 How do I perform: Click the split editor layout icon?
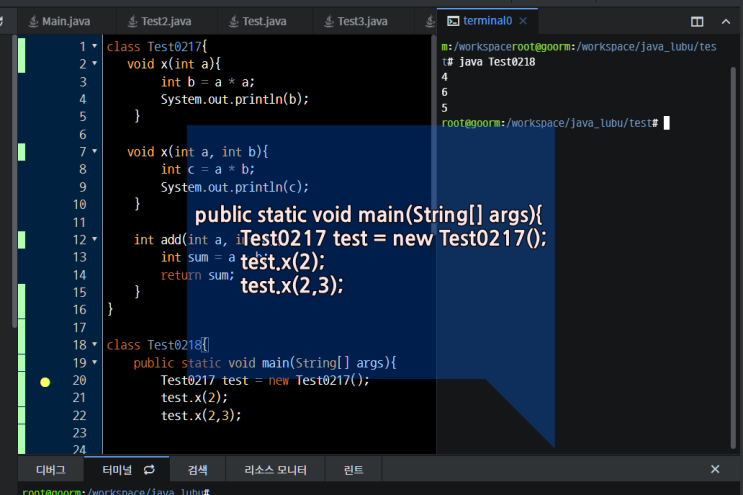[x=697, y=22]
